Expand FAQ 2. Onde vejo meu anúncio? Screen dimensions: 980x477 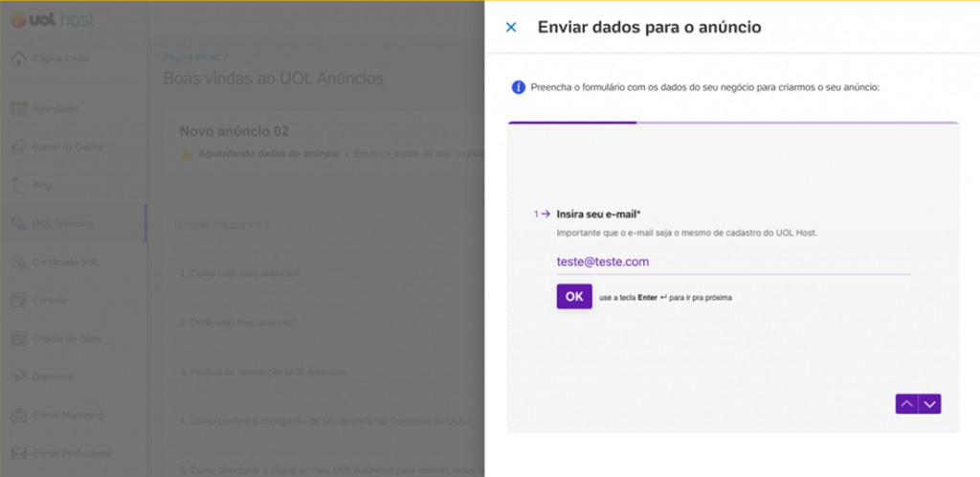pos(238,323)
